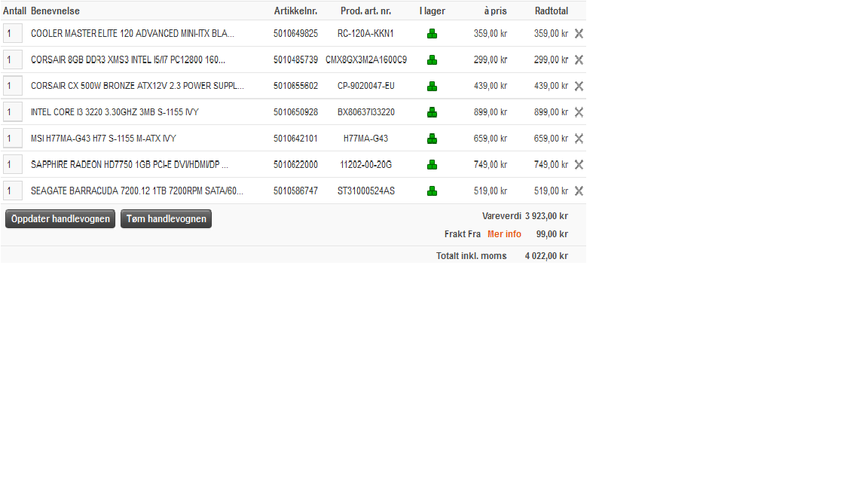
Task: Remove the Corsair CX 500W power supply row
Action: point(579,87)
